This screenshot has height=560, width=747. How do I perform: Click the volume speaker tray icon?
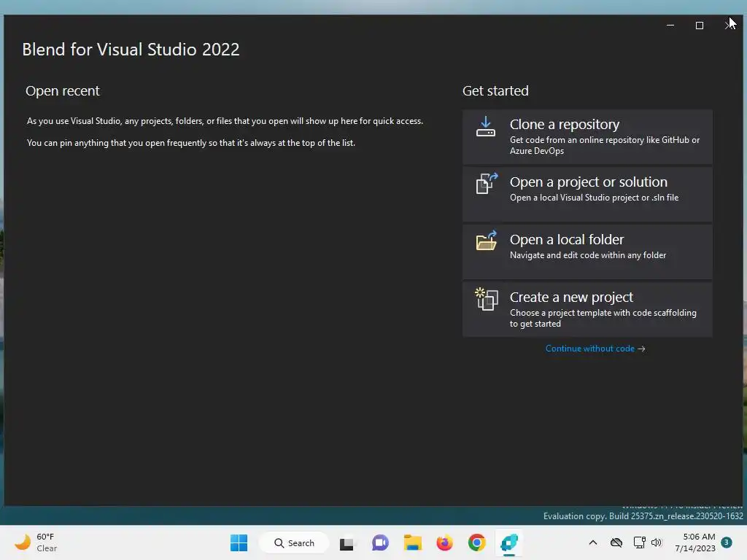(657, 542)
